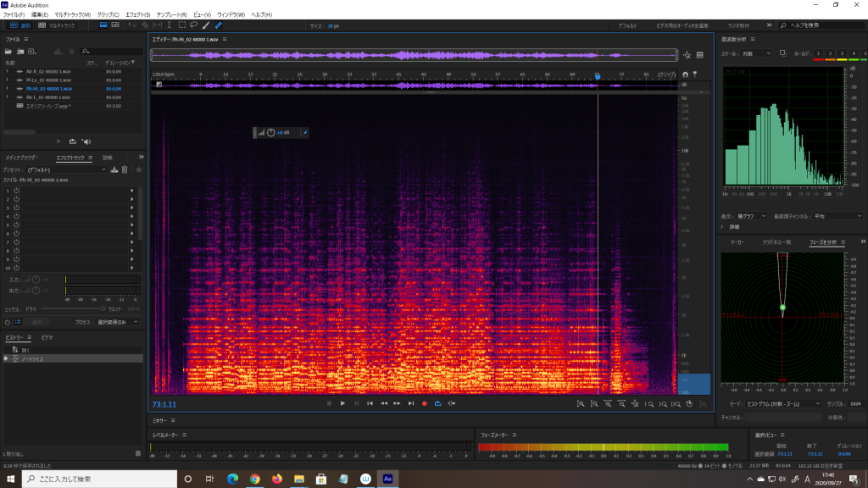This screenshot has height=488, width=868.
Task: Toggle loop playback in Files preview
Action: tap(73, 141)
